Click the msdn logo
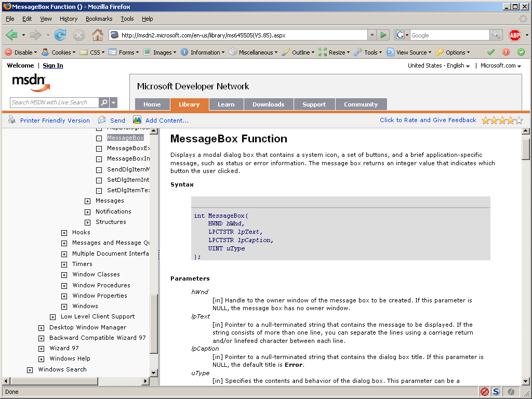The width and height of the screenshot is (532, 399). [x=31, y=83]
